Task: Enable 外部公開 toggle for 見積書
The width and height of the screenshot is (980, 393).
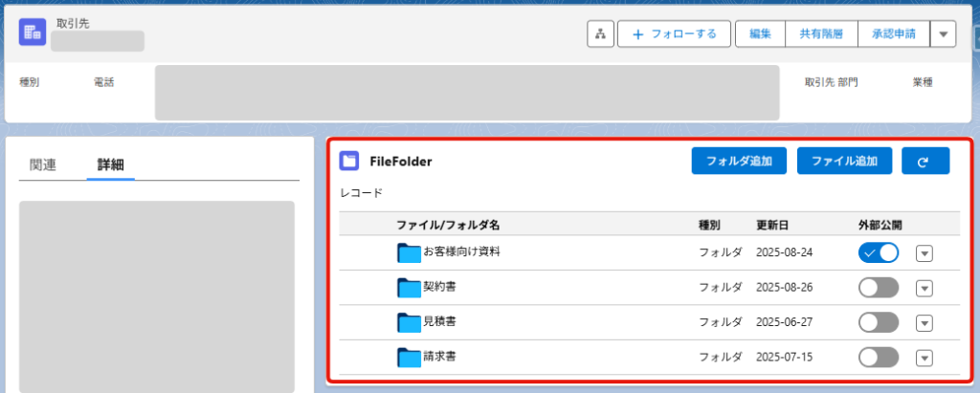Action: [x=879, y=322]
